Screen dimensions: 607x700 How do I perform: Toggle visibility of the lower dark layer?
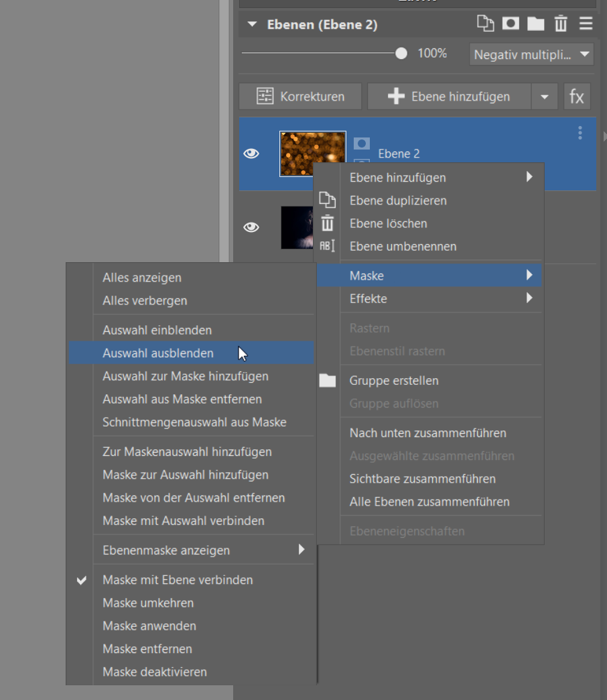point(251,227)
